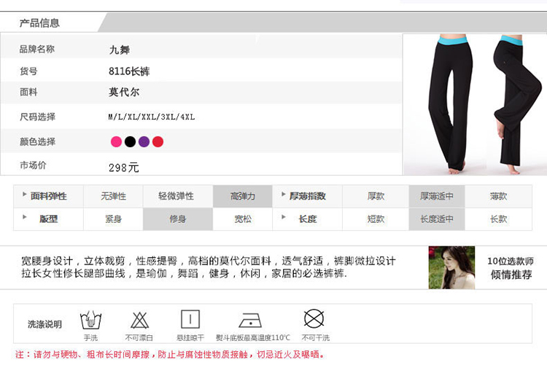Click the 厚薄指数 row heading
This screenshot has height=392, width=547.
(x=308, y=196)
